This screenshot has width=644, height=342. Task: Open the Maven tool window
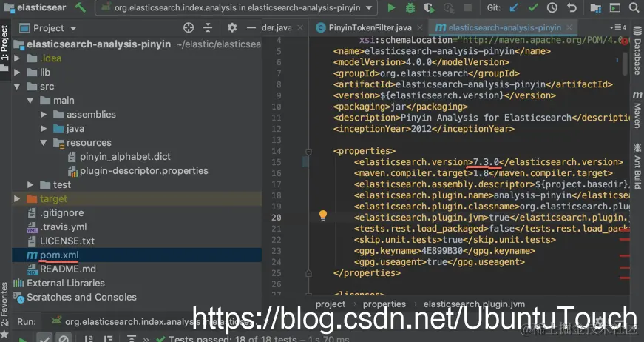click(637, 110)
